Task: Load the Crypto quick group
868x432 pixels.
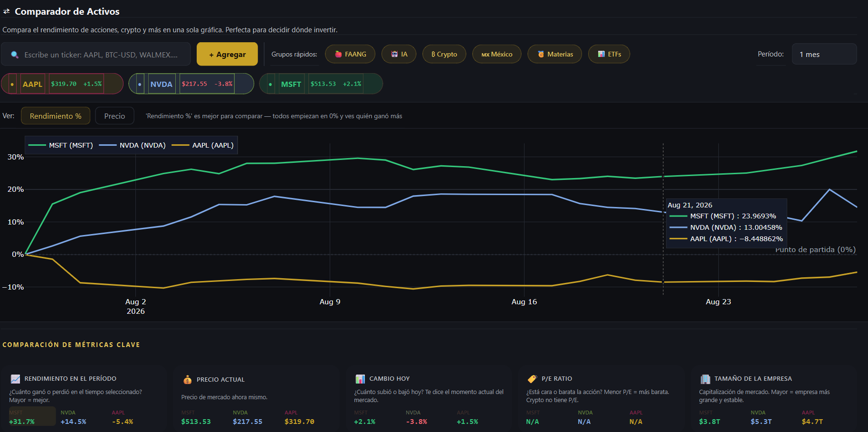Action: 444,54
